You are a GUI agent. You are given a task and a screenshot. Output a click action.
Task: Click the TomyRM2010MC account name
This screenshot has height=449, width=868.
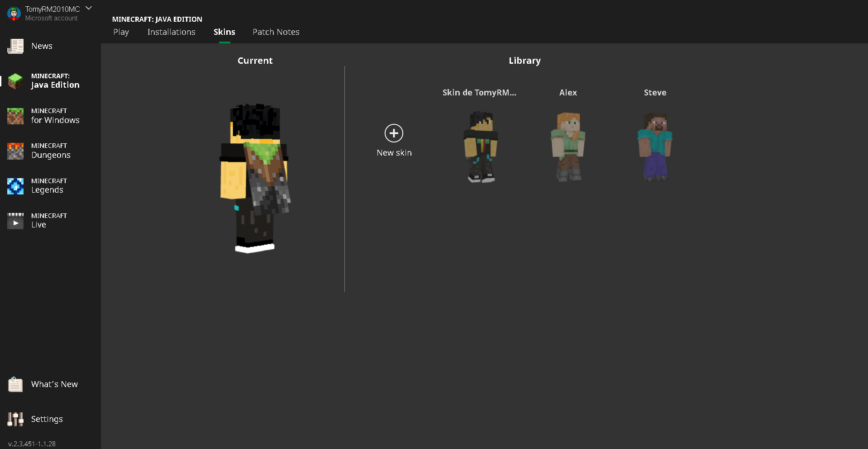point(52,9)
